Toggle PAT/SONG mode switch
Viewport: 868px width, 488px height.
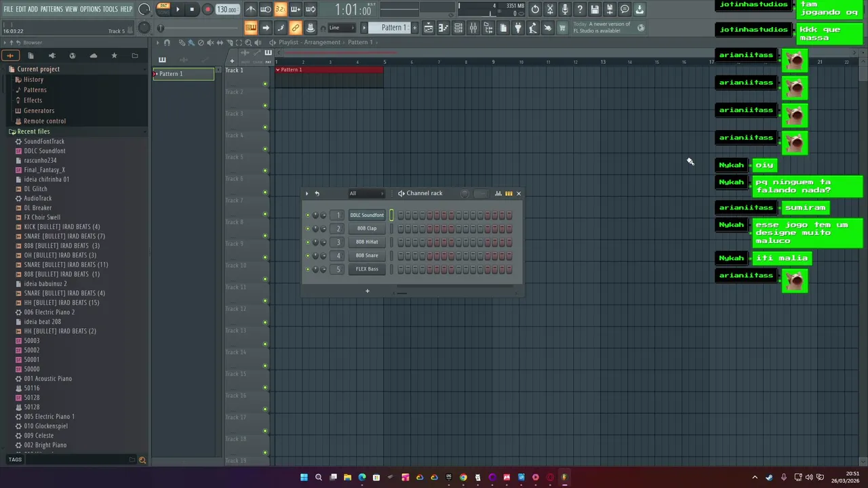click(163, 9)
